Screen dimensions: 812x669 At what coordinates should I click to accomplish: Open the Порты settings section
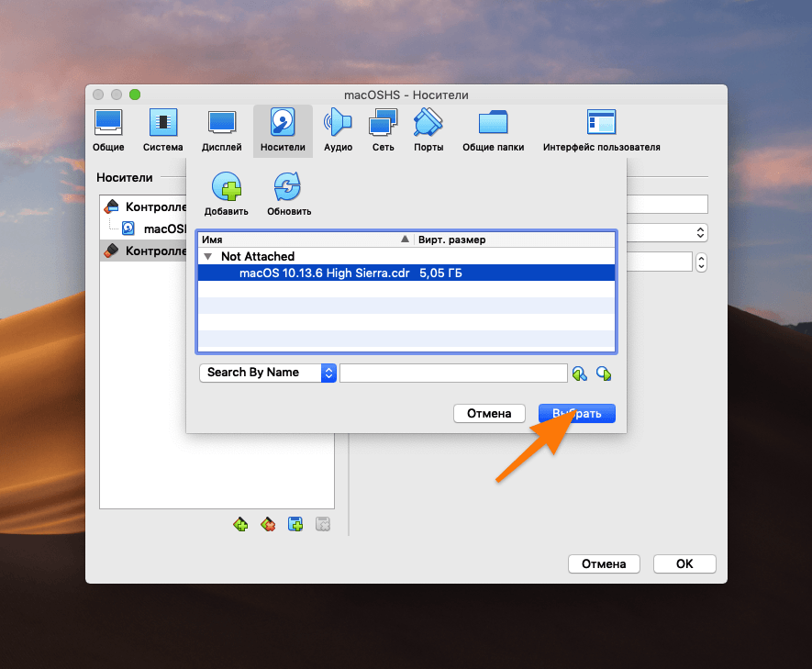pos(428,130)
